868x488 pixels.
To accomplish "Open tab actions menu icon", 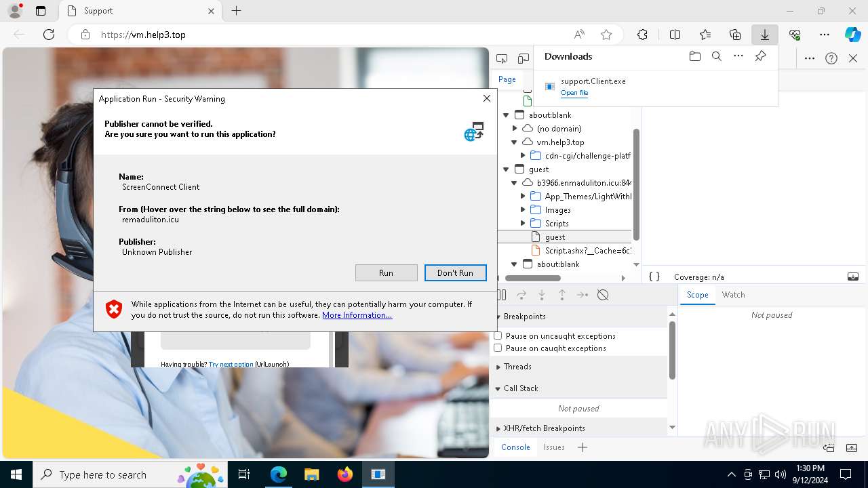I will click(x=41, y=11).
